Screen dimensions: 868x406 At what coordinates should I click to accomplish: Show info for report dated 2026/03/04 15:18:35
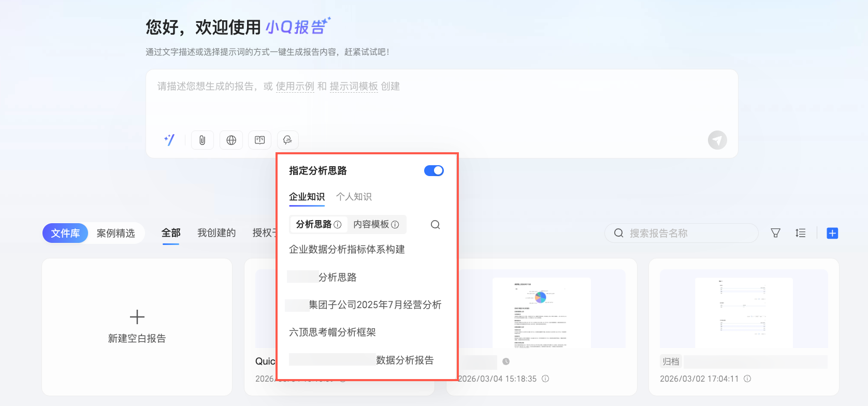coord(545,379)
